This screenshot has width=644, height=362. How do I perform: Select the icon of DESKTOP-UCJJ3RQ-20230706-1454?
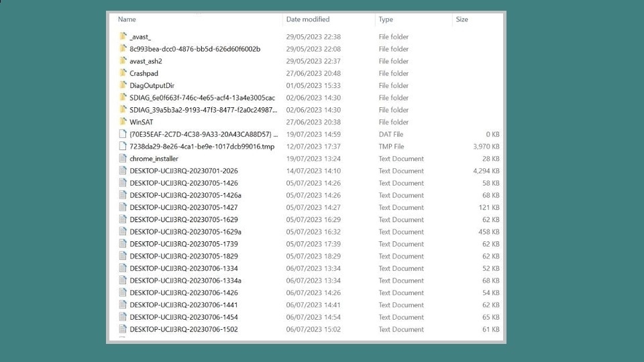click(123, 317)
